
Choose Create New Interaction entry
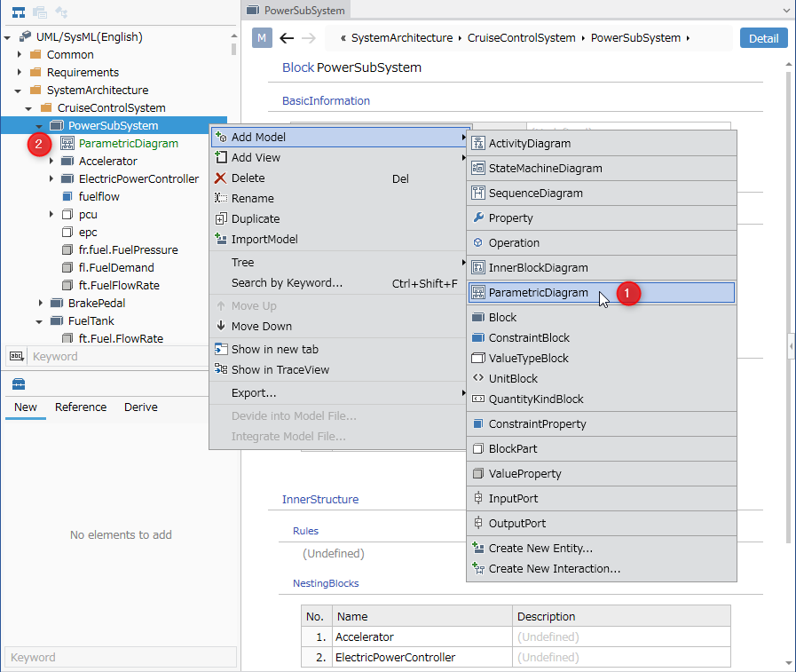tap(602, 568)
